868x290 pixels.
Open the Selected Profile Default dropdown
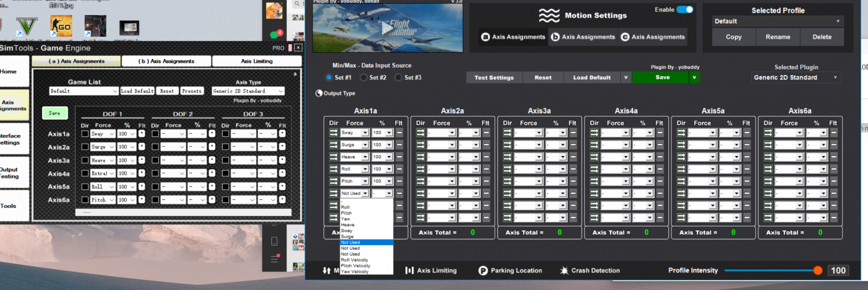coord(777,21)
